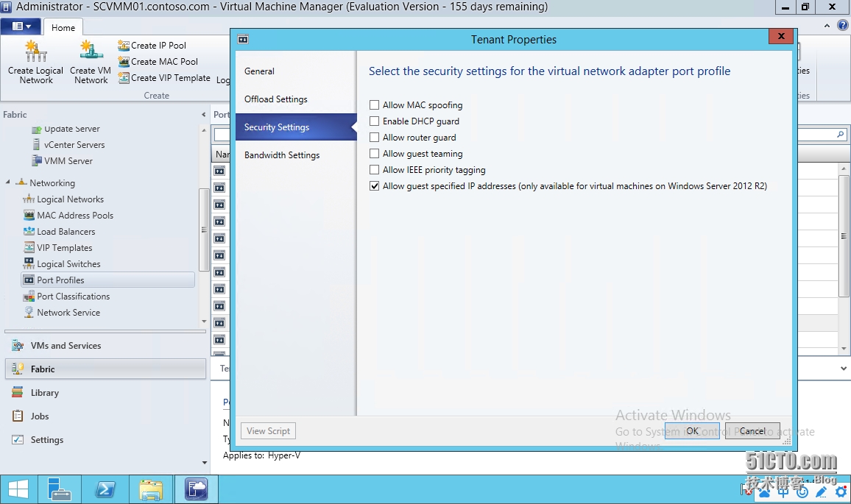Open the Port Classifications icon

(x=29, y=297)
